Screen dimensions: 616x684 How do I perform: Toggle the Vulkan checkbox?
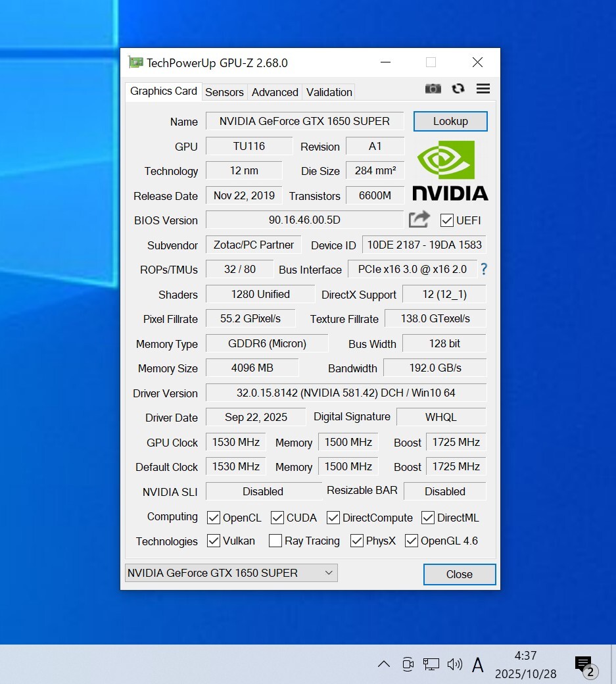click(x=214, y=541)
